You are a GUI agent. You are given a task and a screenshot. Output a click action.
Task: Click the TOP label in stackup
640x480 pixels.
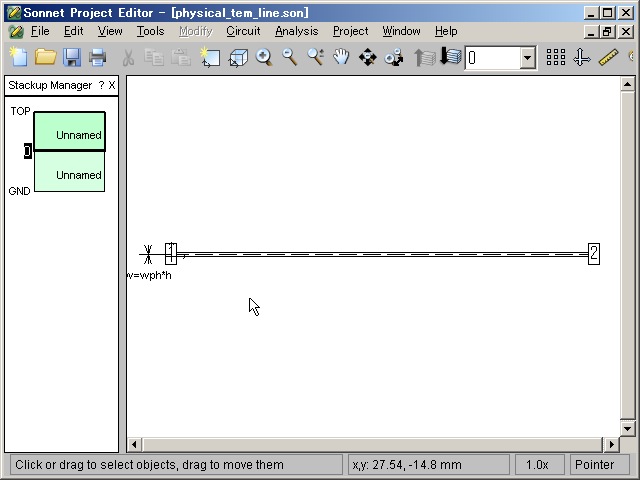[20, 111]
